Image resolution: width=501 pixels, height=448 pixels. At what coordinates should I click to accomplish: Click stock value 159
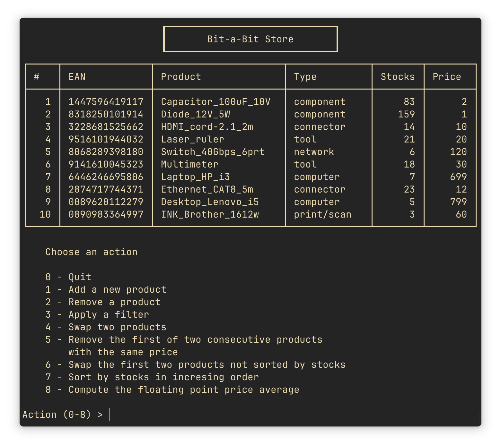tap(406, 114)
